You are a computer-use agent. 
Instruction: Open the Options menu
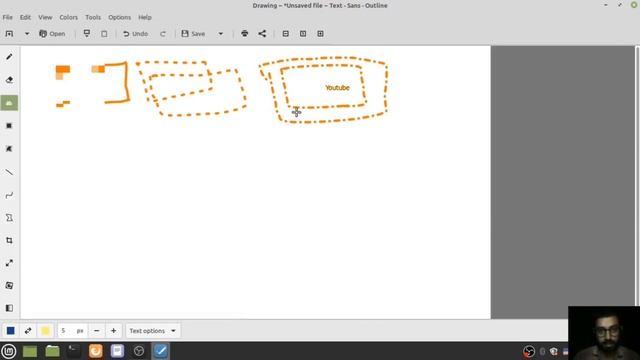tap(120, 17)
